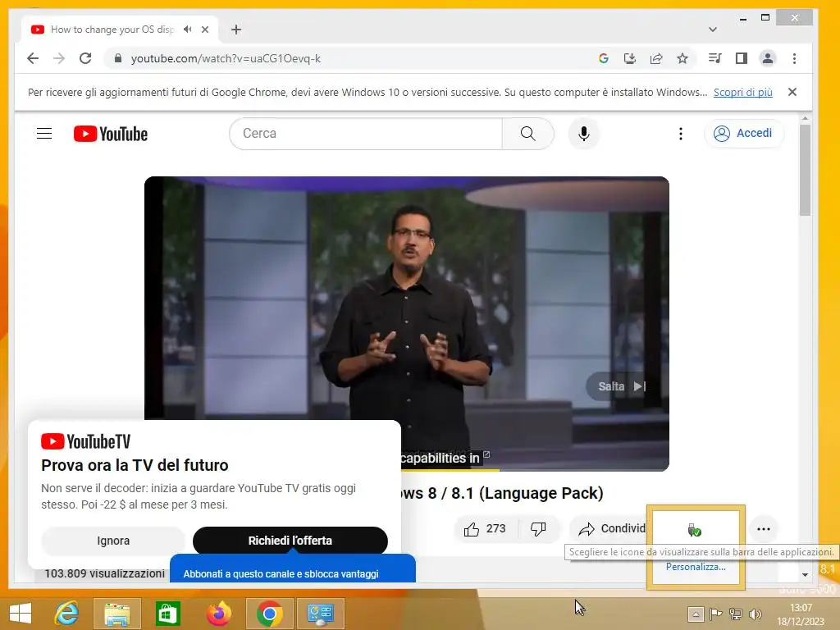Open YouTube hamburger guide menu

pyautogui.click(x=44, y=134)
